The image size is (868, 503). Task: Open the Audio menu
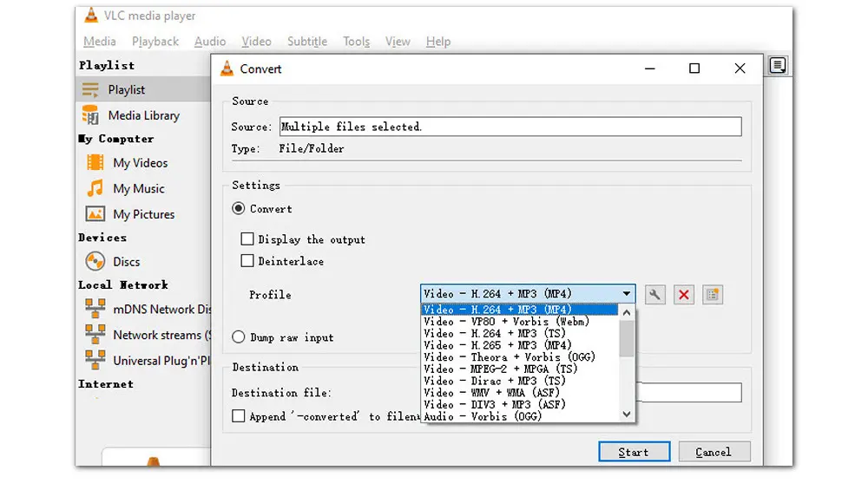210,42
